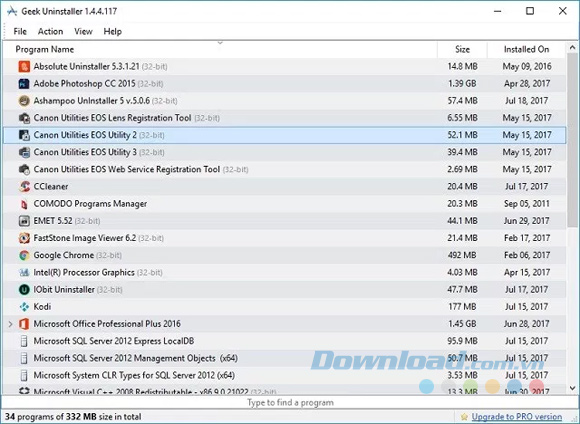The height and width of the screenshot is (424, 580).
Task: Select Canon Utilities EOS Lens Registration Tool
Action: point(112,118)
